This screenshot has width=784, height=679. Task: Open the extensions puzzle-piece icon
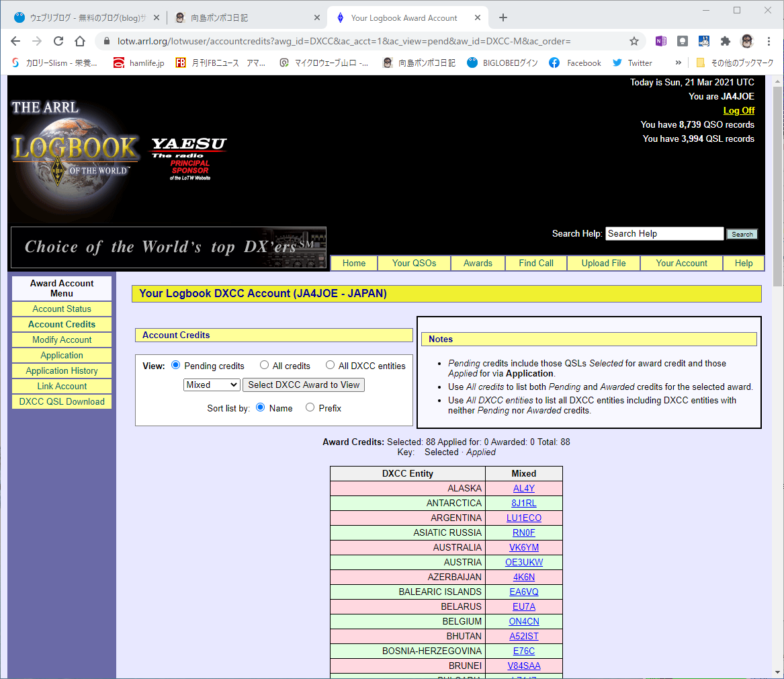click(725, 41)
